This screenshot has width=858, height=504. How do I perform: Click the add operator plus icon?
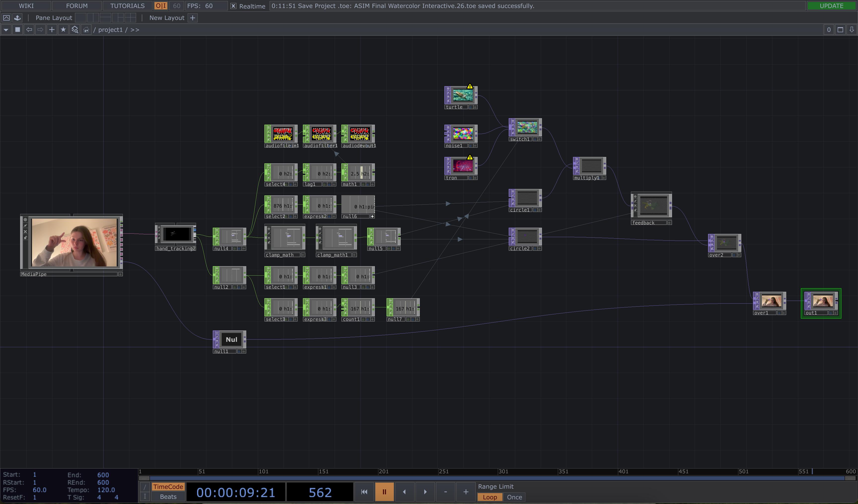51,30
